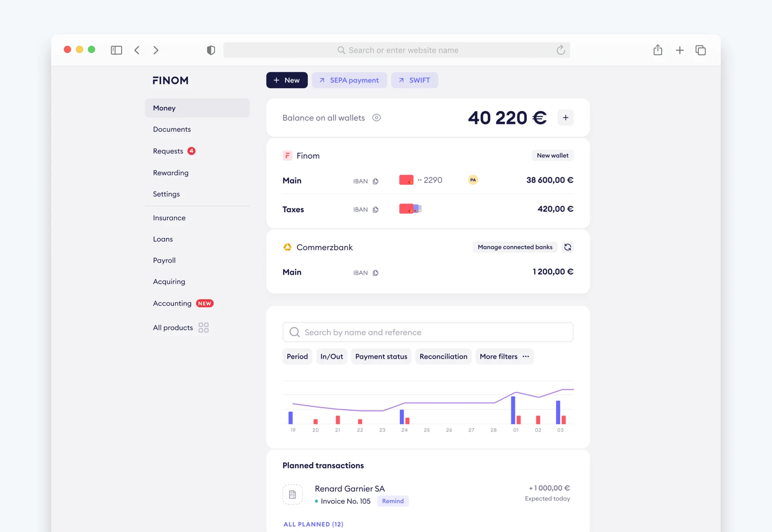This screenshot has width=772, height=532.
Task: Select the blue bar at day 24
Action: (x=402, y=417)
